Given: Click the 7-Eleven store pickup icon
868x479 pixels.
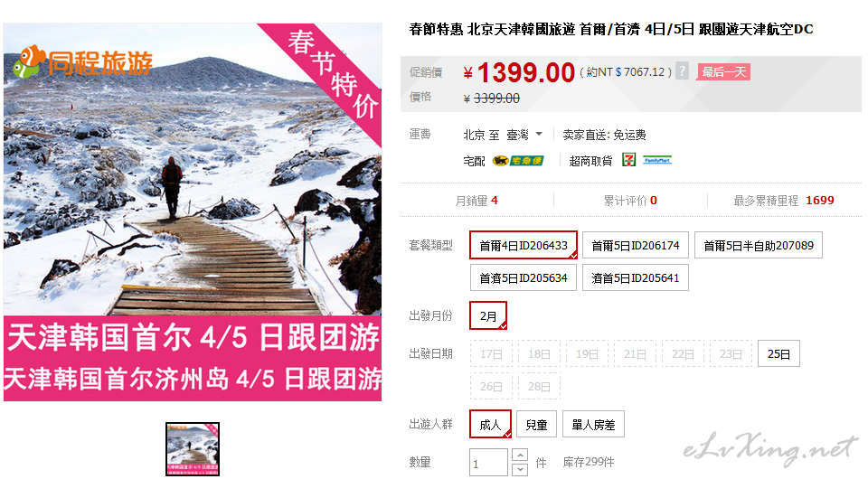Looking at the screenshot, I should (x=629, y=160).
